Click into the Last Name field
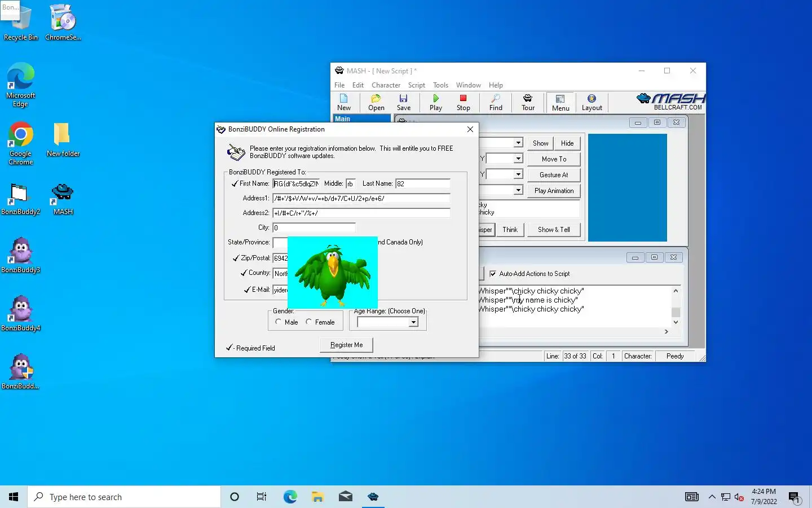812x508 pixels. (423, 183)
